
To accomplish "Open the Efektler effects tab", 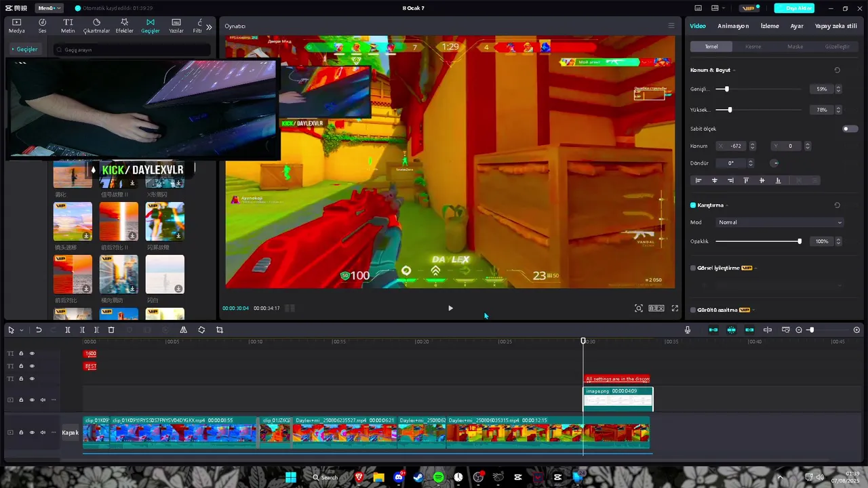I will (x=124, y=26).
